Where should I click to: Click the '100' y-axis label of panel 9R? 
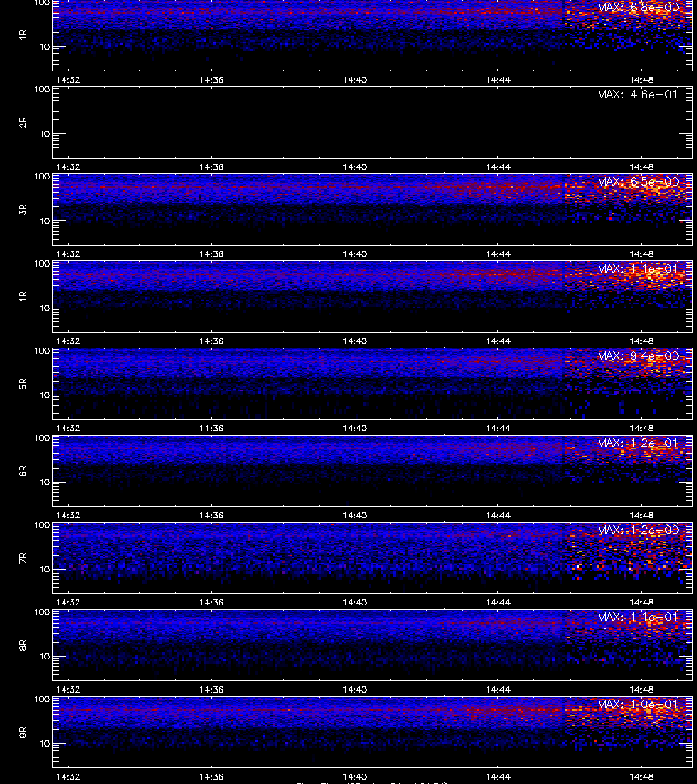pos(42,699)
